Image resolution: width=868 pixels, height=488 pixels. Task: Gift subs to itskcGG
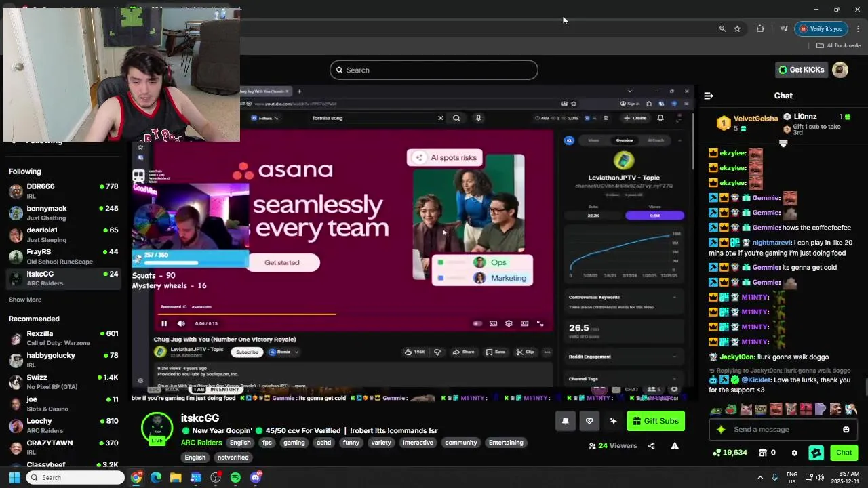click(x=656, y=421)
